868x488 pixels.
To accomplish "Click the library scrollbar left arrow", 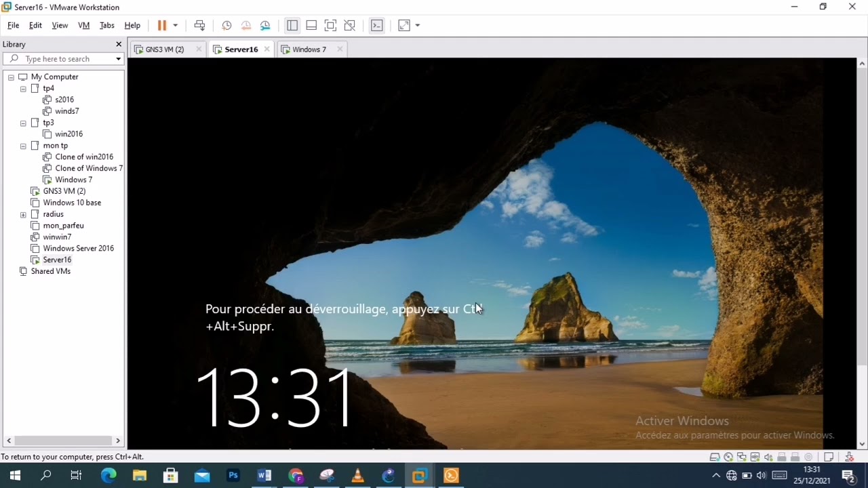I will click(8, 441).
